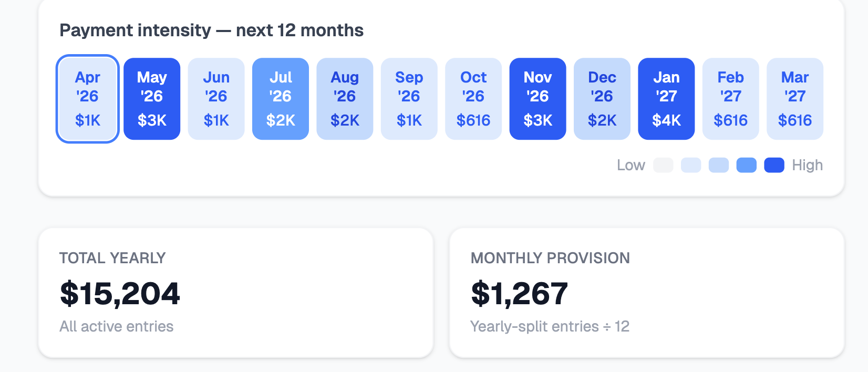The height and width of the screenshot is (372, 868).
Task: Click the Dec '26 payment tile
Action: (602, 98)
